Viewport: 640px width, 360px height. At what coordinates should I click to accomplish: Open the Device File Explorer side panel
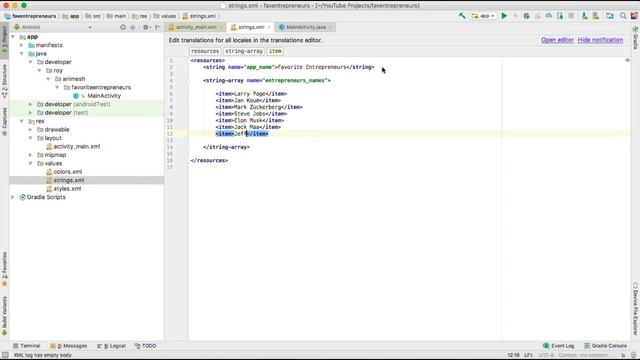pyautogui.click(x=635, y=309)
